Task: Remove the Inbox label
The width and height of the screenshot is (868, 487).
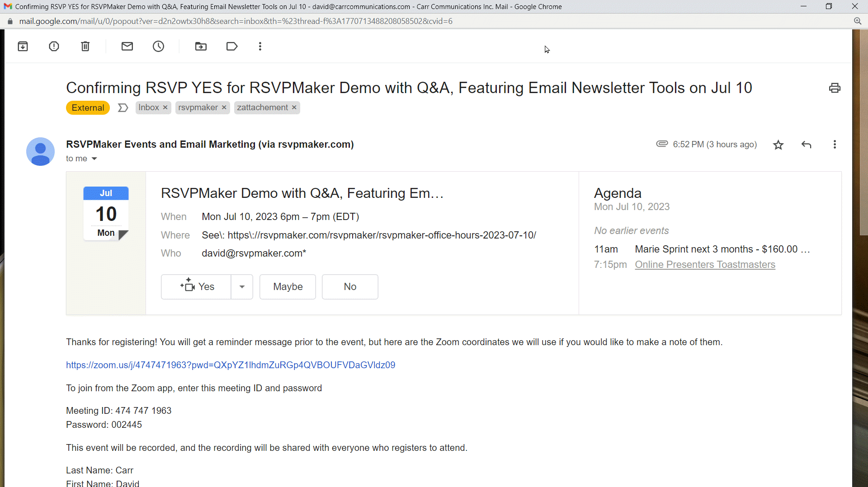Action: (x=165, y=108)
